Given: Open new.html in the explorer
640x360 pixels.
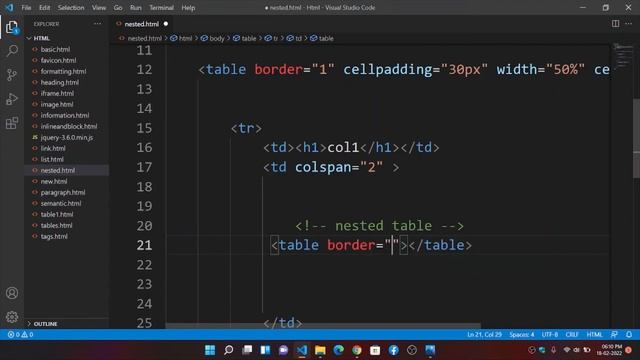Looking at the screenshot, I should pyautogui.click(x=67, y=181).
